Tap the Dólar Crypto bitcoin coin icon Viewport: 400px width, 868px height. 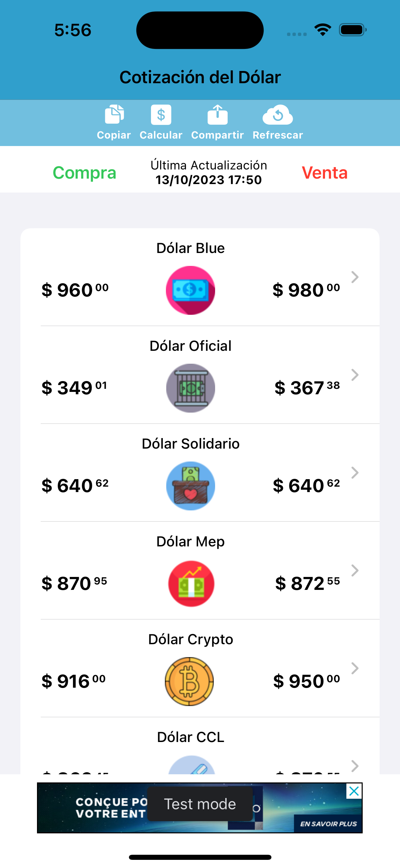pyautogui.click(x=189, y=682)
